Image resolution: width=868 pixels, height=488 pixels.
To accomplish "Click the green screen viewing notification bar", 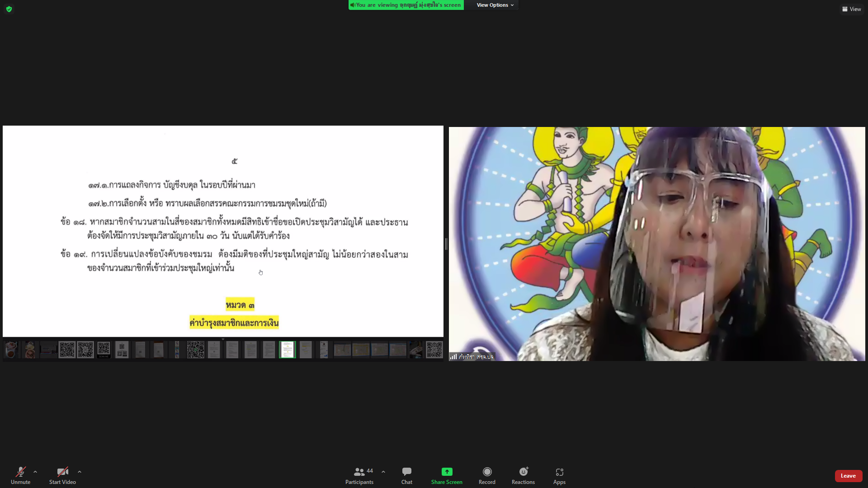I will [x=406, y=5].
